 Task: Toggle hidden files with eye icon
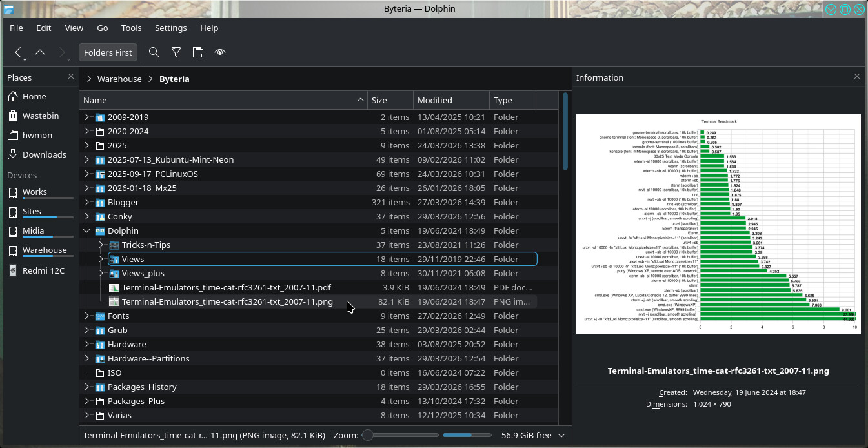pyautogui.click(x=220, y=52)
